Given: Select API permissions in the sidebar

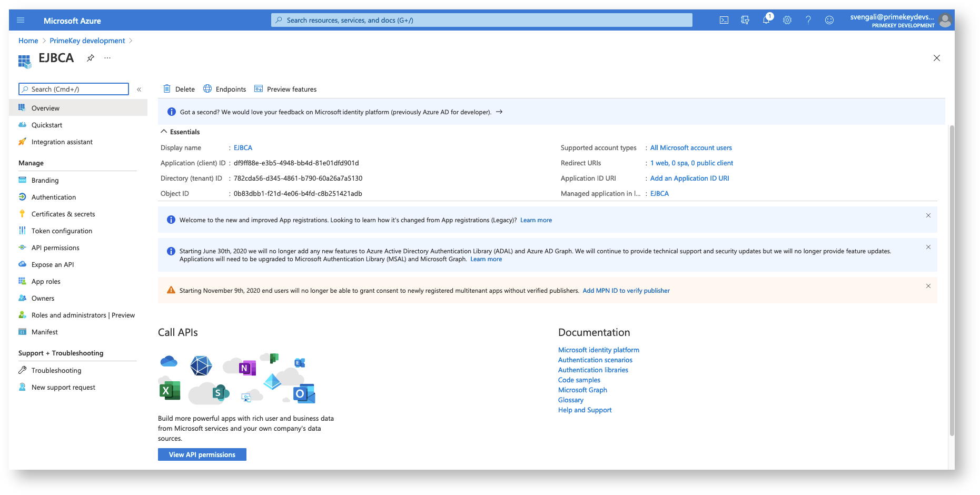Looking at the screenshot, I should [56, 247].
